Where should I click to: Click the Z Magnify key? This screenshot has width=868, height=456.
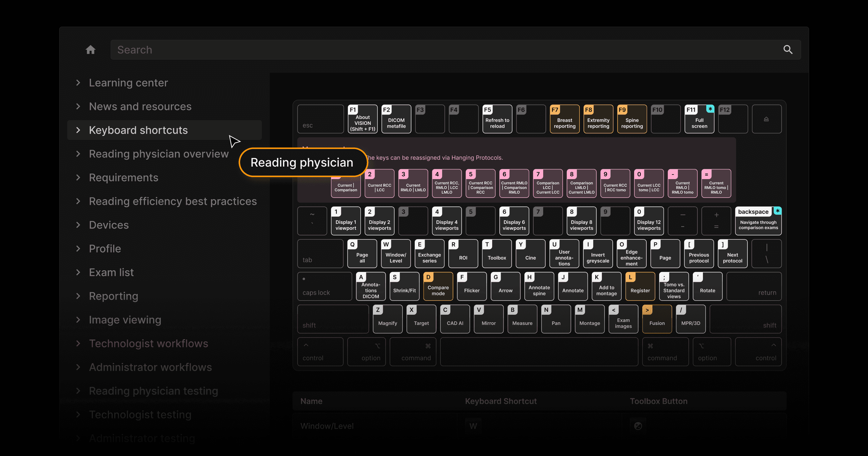coord(387,319)
